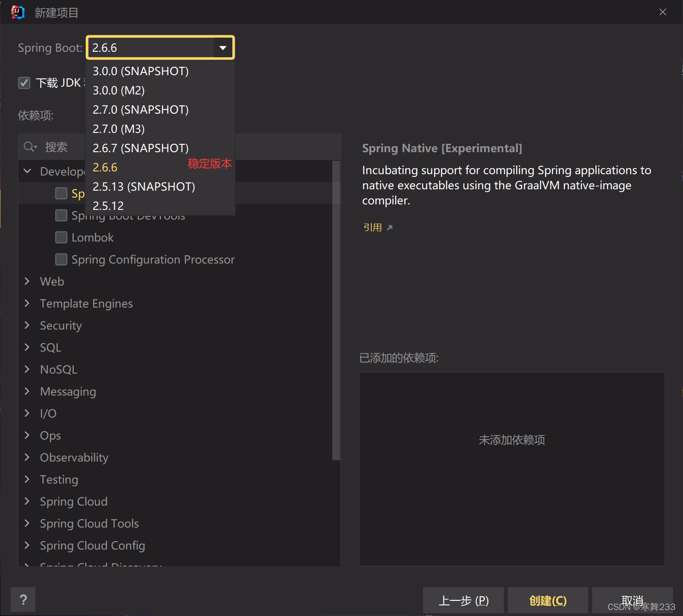The image size is (683, 616).
Task: Click the Spring Boot combo box showing 2.6.6
Action: pyautogui.click(x=160, y=48)
